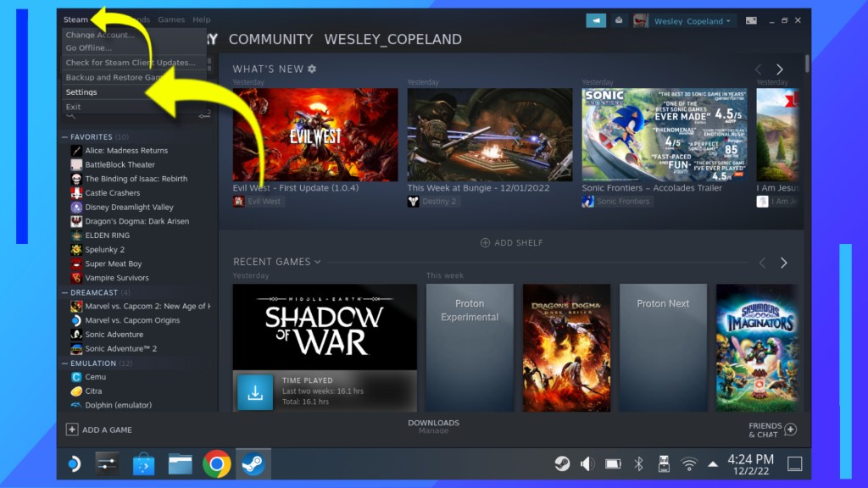The width and height of the screenshot is (868, 488).
Task: Open Skylanders Imaginators cover
Action: tap(757, 347)
